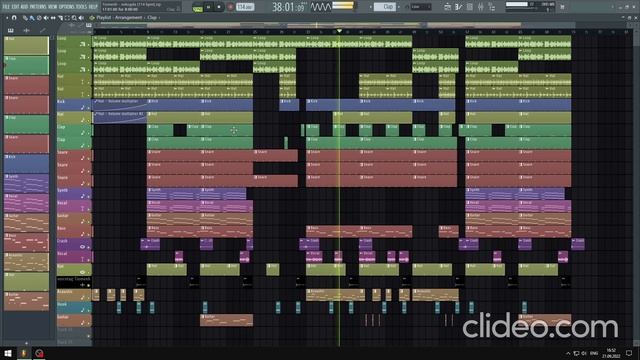Select the Slip tool
Image resolution: width=640 pixels, height=360 pixels.
53,18
